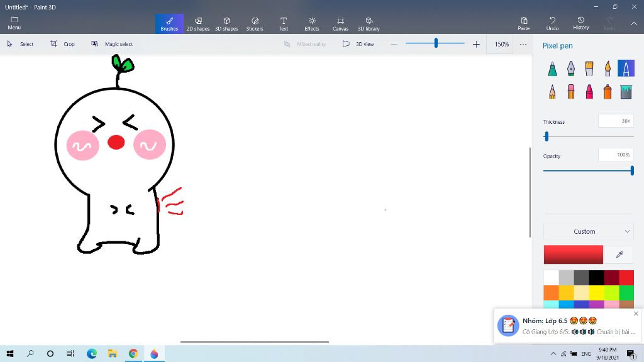Switch to the Canvas tab
Viewport: 644px width, 362px height.
340,23
